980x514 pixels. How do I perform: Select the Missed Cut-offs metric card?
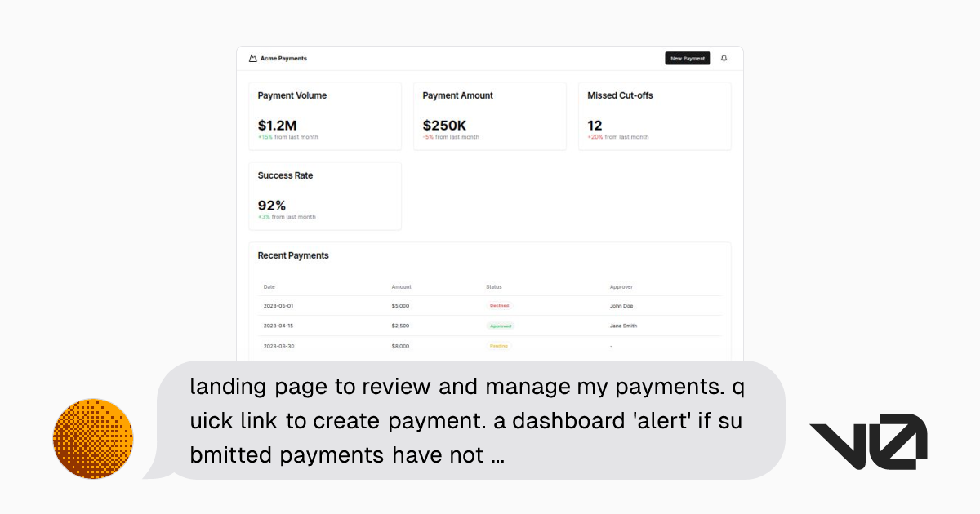point(654,115)
